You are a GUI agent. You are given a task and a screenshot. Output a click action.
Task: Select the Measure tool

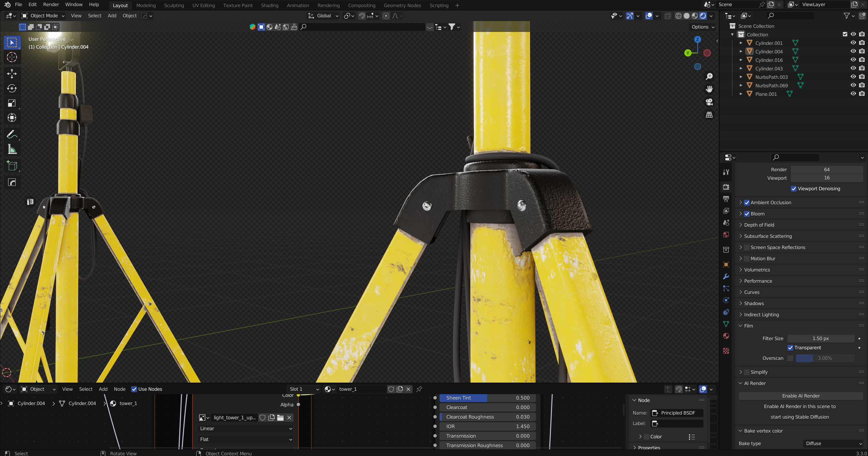point(12,150)
